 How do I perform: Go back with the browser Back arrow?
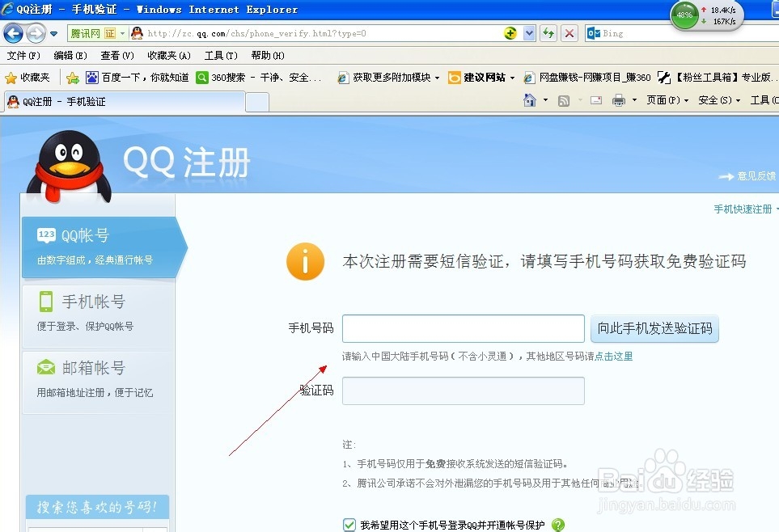(13, 33)
